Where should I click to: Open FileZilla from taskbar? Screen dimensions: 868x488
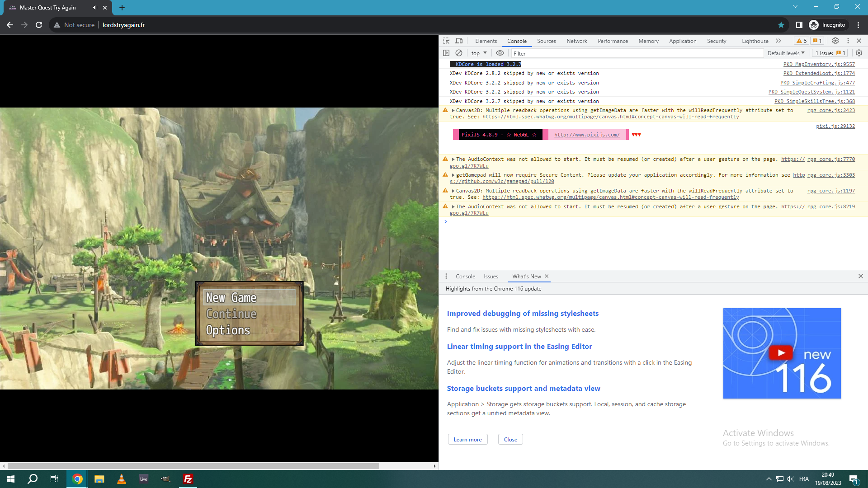point(188,479)
